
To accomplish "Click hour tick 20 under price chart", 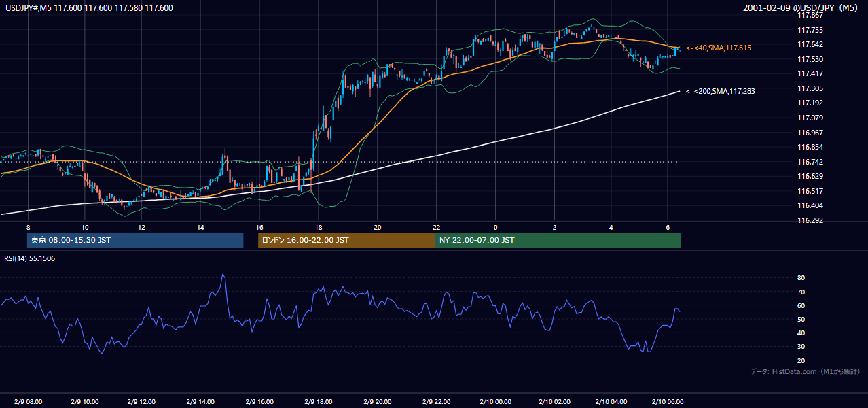I will pos(377,227).
